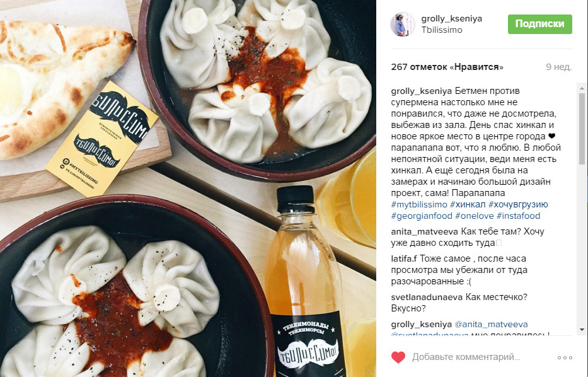Screen dimensions: 588x377
Task: Open the #хочувгрузию hashtag
Action: 518,204
